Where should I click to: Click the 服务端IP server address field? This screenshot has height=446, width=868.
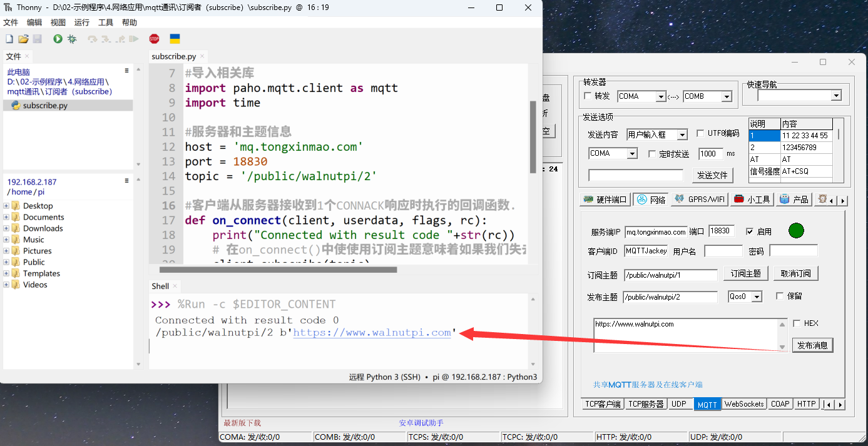656,231
